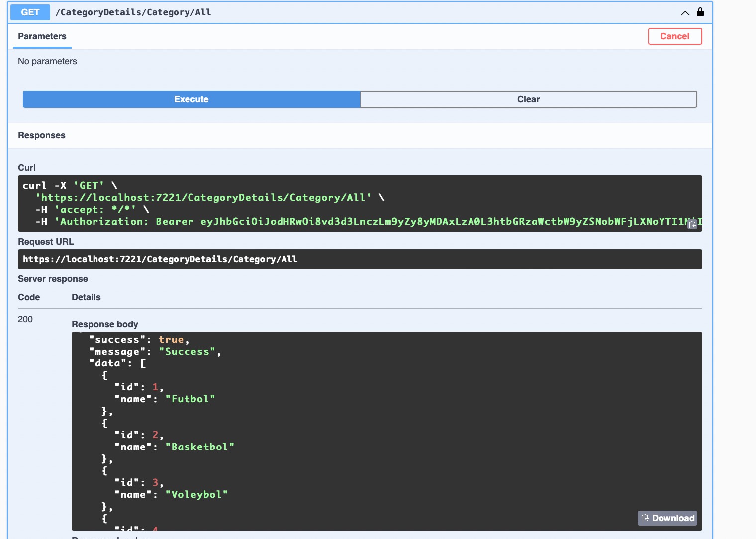Select the endpoint path /CategoryDetails/Category/All
Screen dimensions: 756x539
pyautogui.click(x=133, y=12)
